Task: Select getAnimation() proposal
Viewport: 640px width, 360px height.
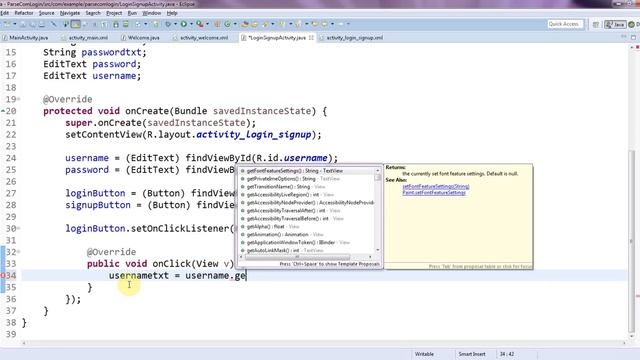Action: [x=307, y=235]
